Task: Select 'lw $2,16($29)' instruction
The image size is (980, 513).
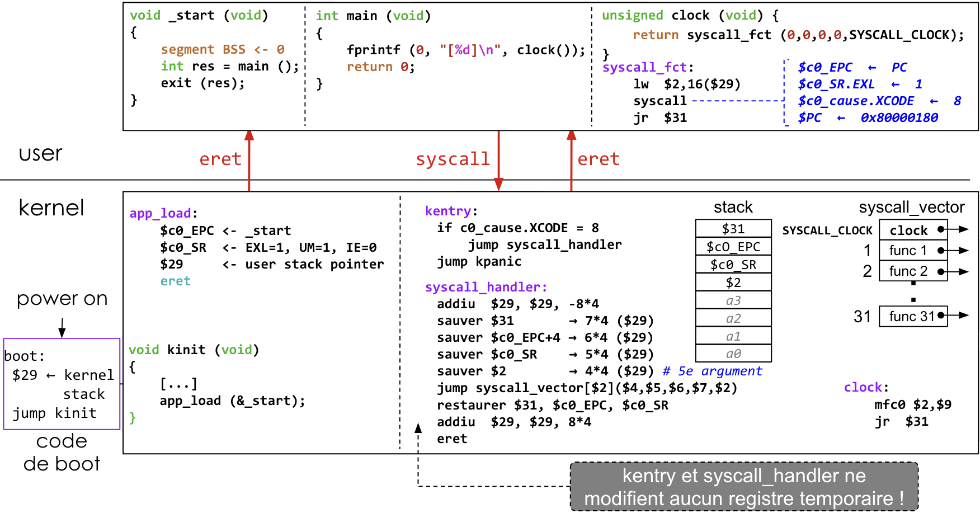Action: pos(687,84)
